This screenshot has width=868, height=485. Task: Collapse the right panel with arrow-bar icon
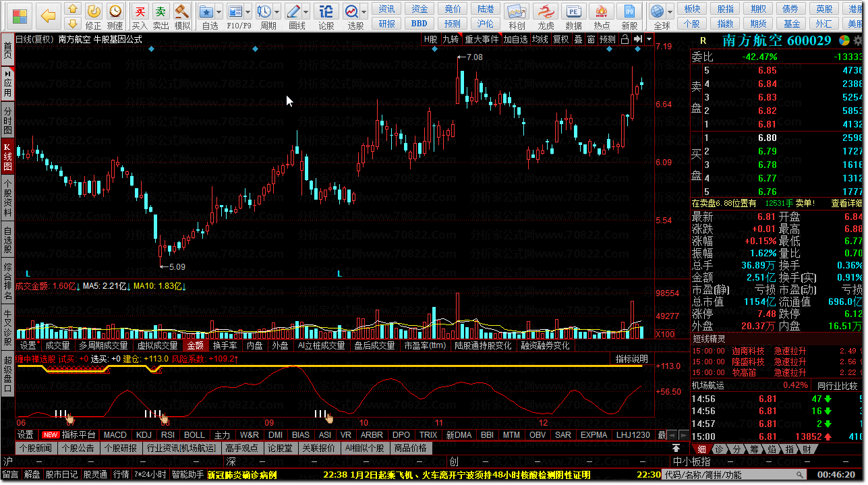[637, 39]
